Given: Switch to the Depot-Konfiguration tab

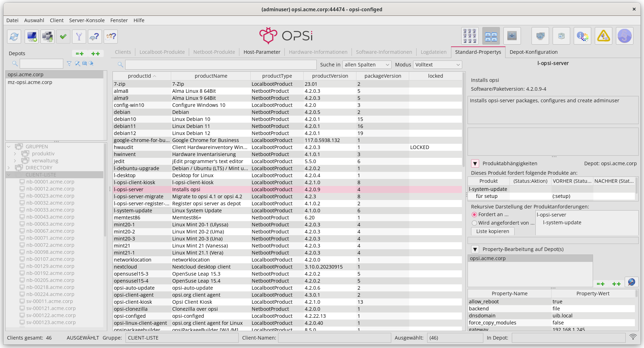Looking at the screenshot, I should point(533,52).
